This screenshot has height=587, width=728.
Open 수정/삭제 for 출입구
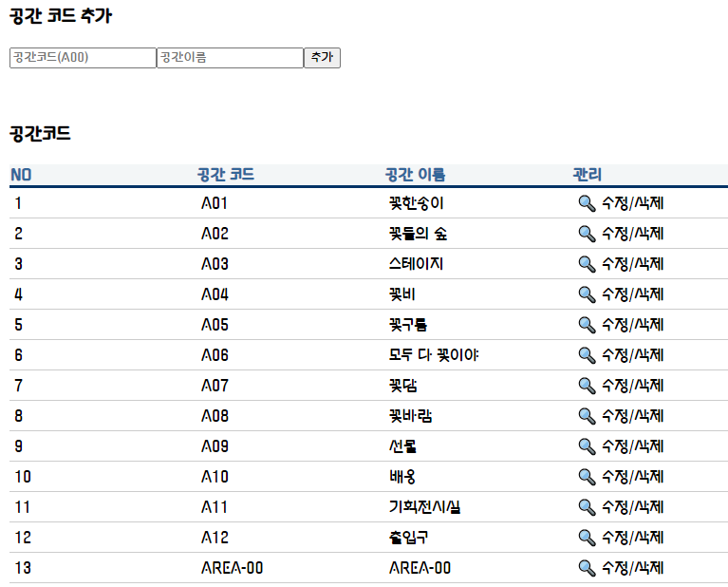pyautogui.click(x=632, y=538)
